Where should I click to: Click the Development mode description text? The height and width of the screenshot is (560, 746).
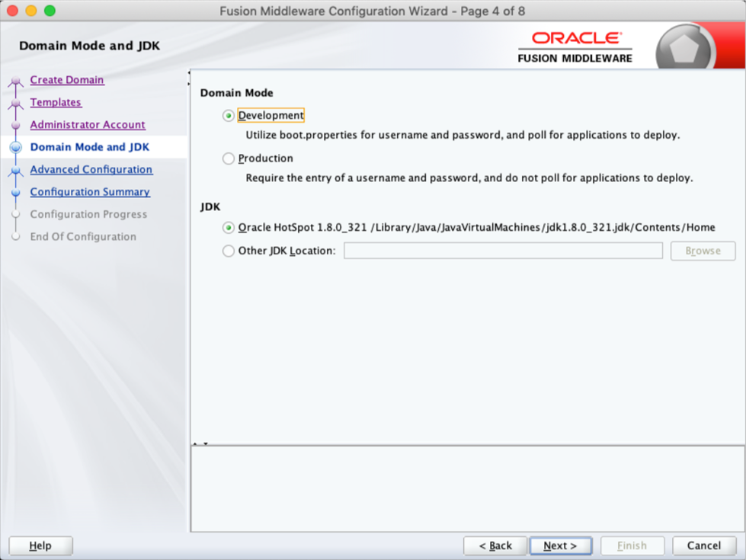point(463,135)
